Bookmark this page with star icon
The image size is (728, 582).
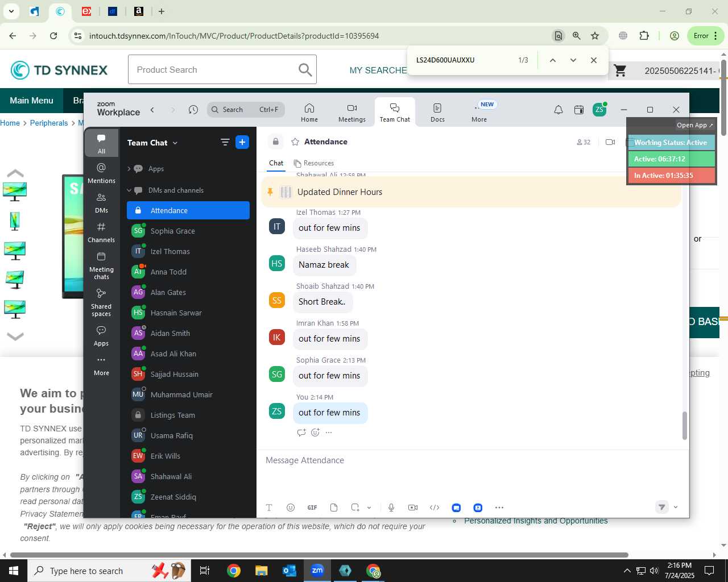595,36
